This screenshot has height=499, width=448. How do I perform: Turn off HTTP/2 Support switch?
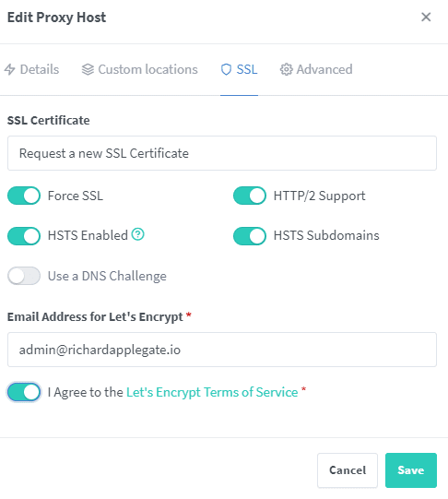(250, 196)
